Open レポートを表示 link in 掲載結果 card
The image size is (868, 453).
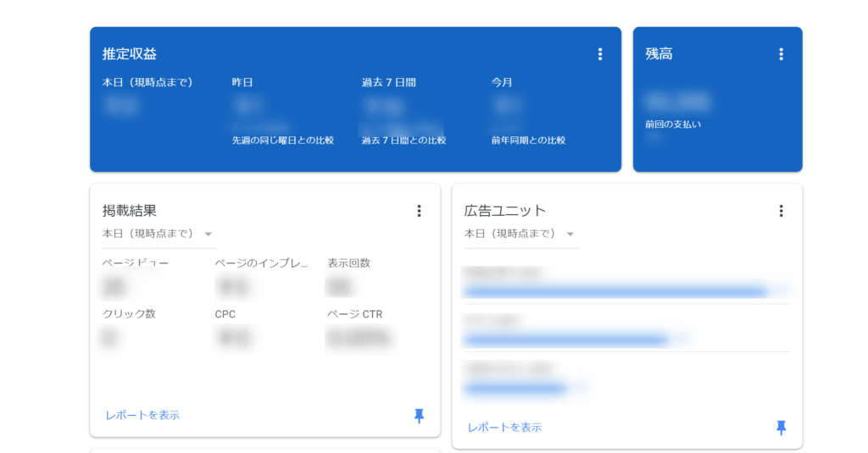pos(142,416)
